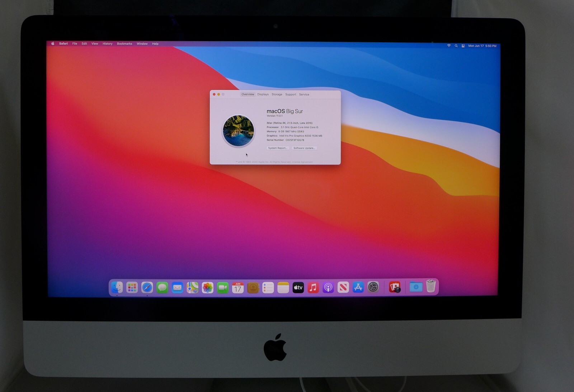Click the System Report button

278,148
